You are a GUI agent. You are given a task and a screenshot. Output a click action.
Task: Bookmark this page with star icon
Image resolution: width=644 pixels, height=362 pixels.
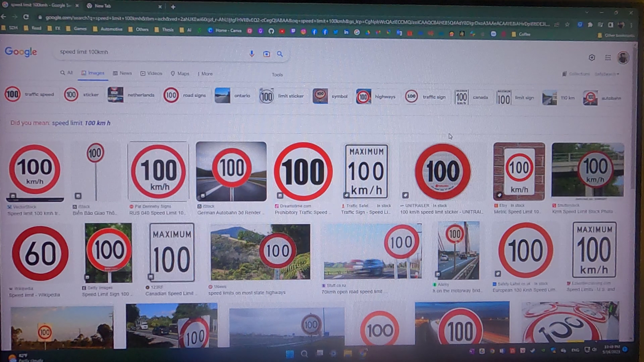point(567,24)
